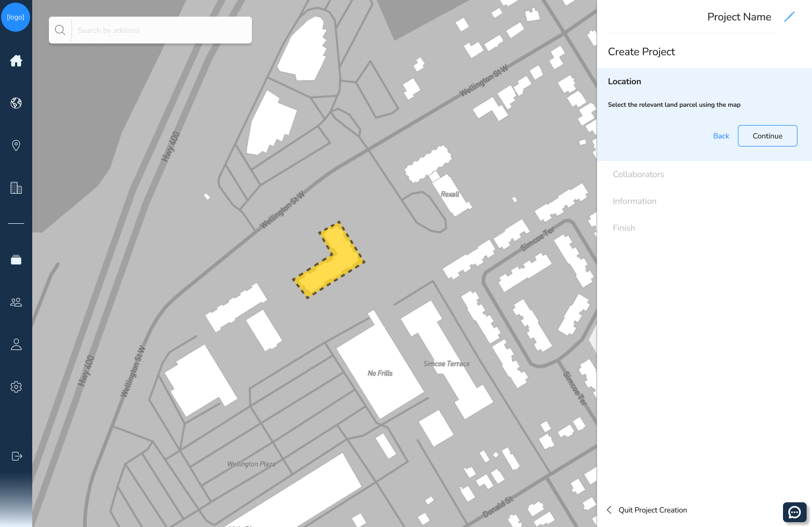
Task: Select the map pin location icon
Action: (16, 145)
